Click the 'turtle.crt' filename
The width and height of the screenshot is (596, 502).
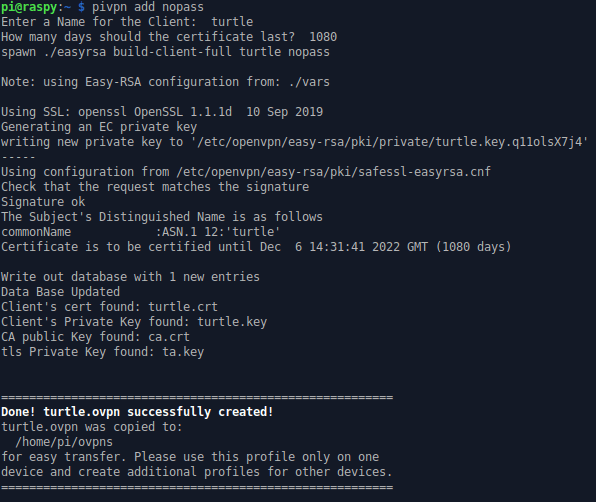pyautogui.click(x=183, y=307)
